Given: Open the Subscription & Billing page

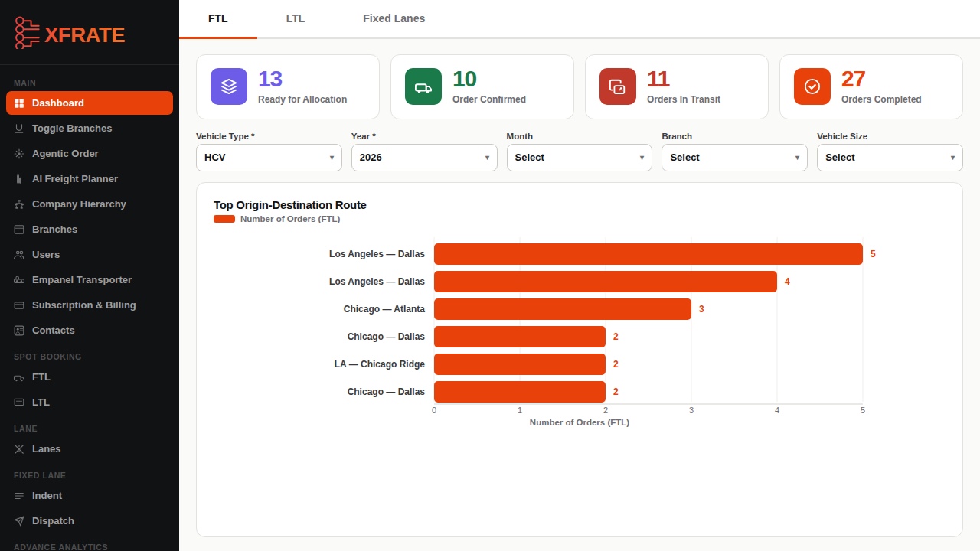Looking at the screenshot, I should (84, 305).
